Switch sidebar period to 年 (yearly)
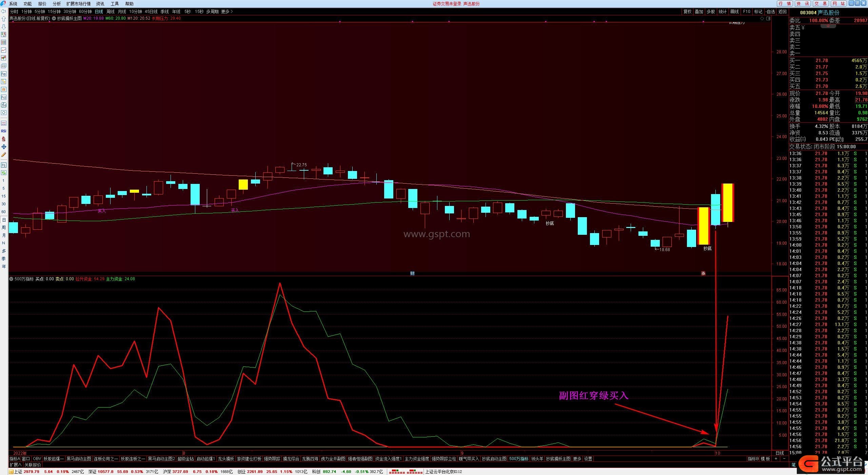The width and height of the screenshot is (868, 475). point(4,267)
